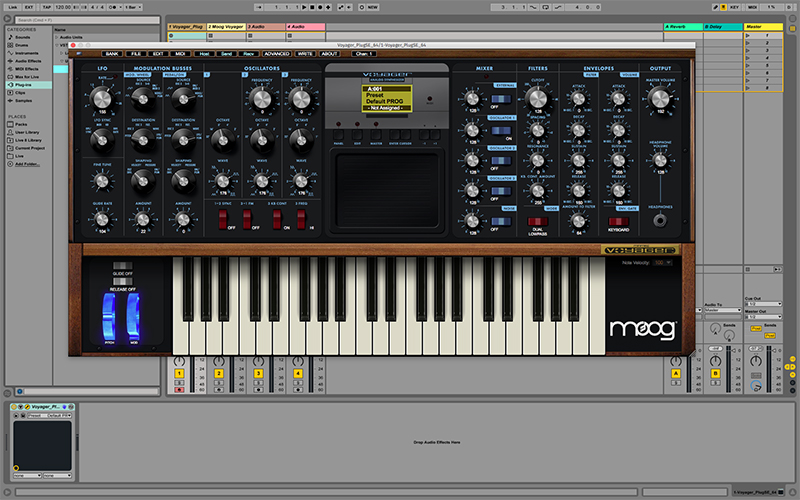Select Sounds category in browser

tap(22, 37)
